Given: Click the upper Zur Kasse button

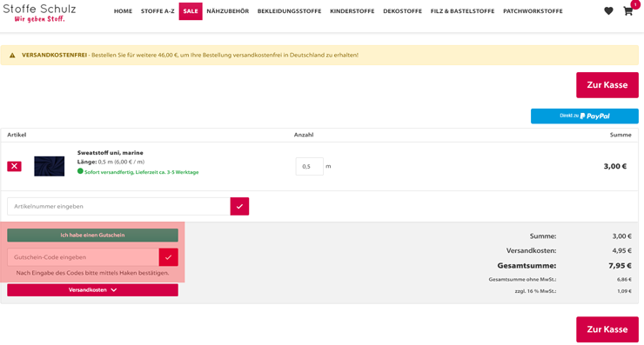Looking at the screenshot, I should 607,85.
